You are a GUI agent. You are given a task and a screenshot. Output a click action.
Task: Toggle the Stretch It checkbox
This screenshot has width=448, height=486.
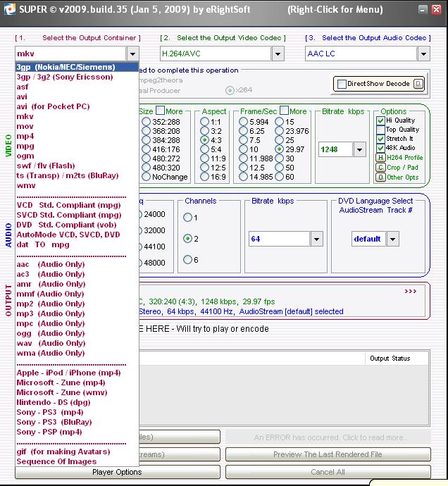(x=380, y=139)
